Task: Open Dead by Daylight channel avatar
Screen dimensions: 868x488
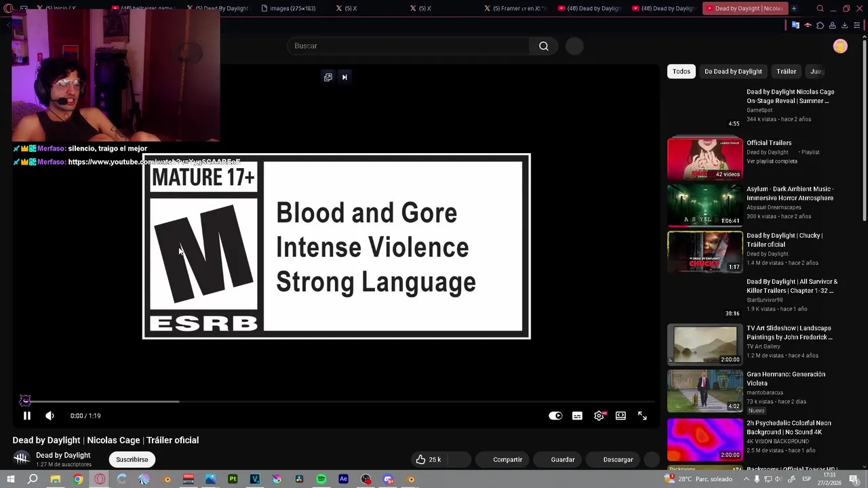Action: [x=21, y=460]
